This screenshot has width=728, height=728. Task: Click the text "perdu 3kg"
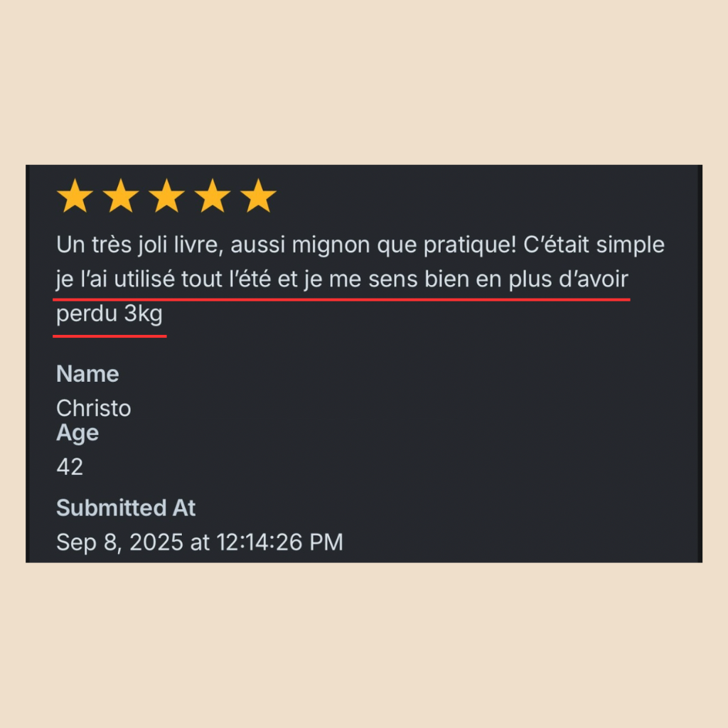pyautogui.click(x=109, y=314)
